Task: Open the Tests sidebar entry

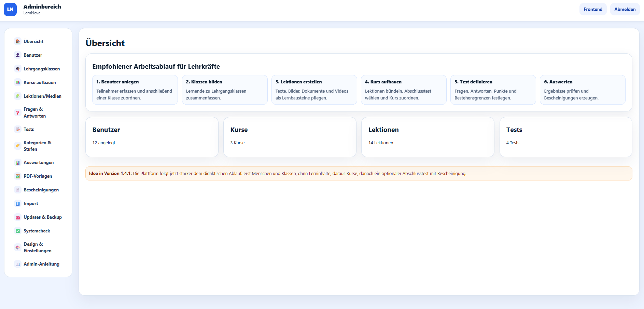Action: [x=38, y=129]
